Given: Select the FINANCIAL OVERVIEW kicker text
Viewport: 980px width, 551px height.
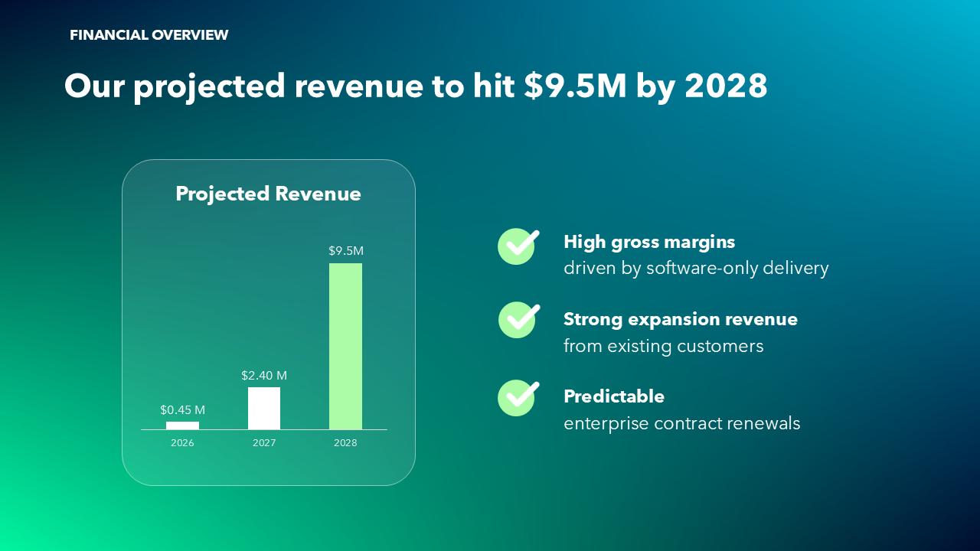Looking at the screenshot, I should 149,34.
